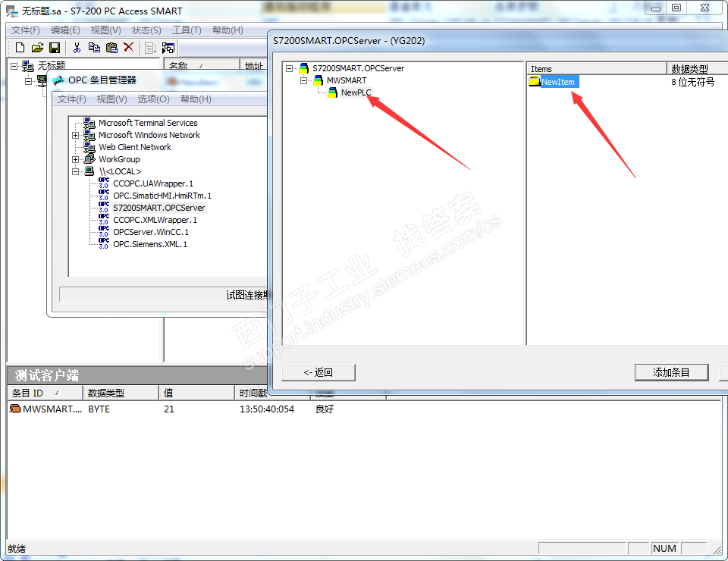Click the 8 位无符号 data type cell
This screenshot has width=728, height=561.
692,82
